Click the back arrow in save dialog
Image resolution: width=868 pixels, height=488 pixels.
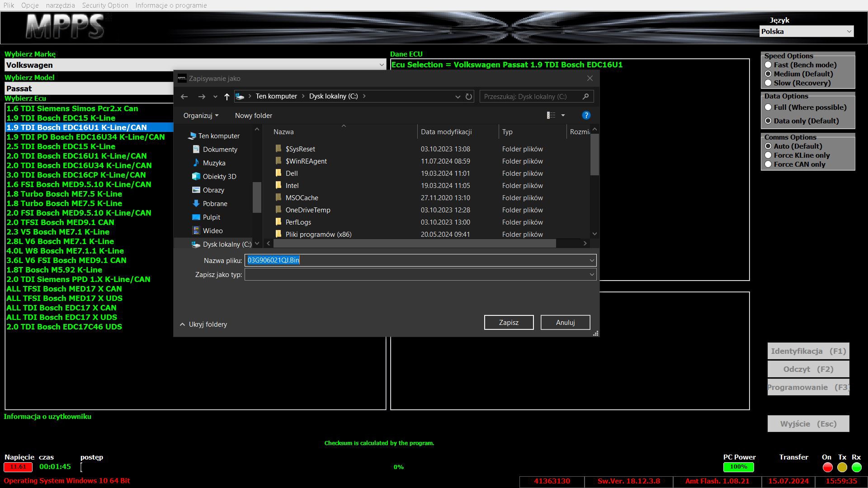(184, 97)
